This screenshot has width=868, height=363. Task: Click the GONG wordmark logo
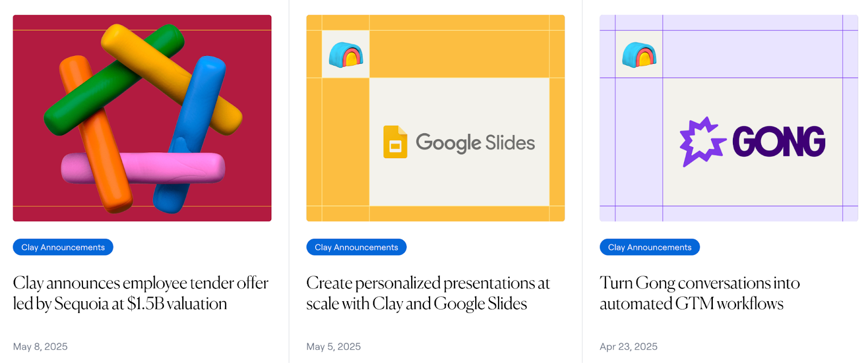click(x=778, y=142)
